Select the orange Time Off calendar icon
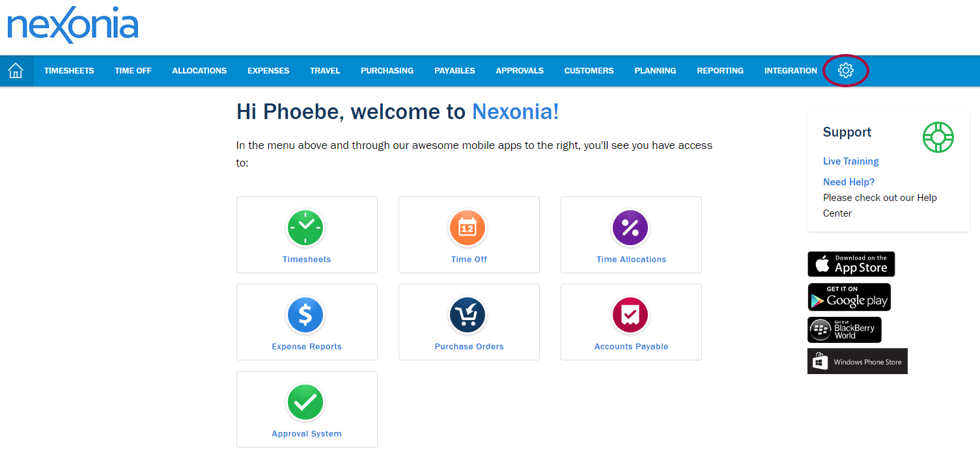Screen dimensions: 980x458 [468, 228]
